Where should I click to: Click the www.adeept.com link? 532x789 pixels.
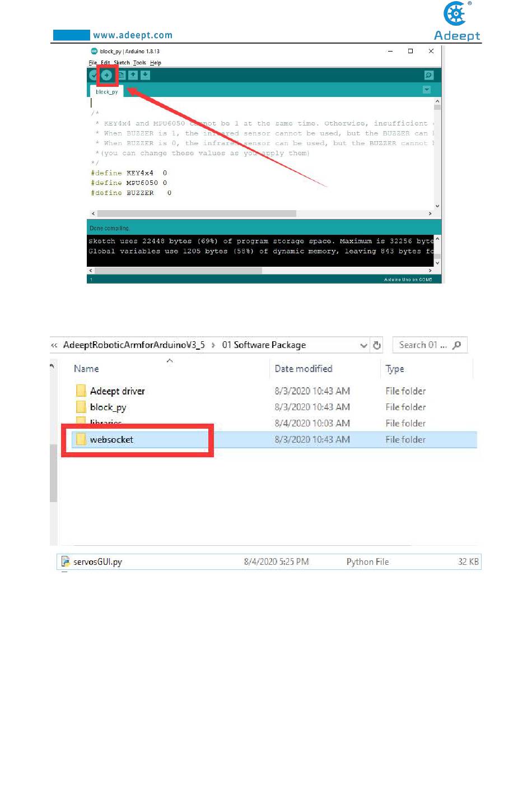133,35
